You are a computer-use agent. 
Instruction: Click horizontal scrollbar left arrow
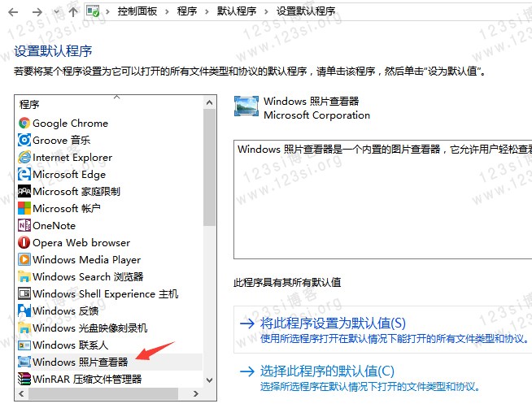pos(21,393)
